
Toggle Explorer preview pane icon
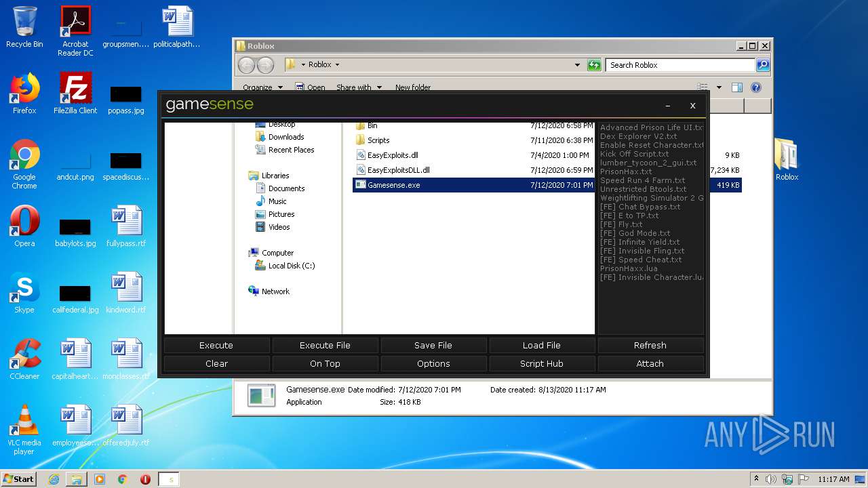(x=737, y=87)
